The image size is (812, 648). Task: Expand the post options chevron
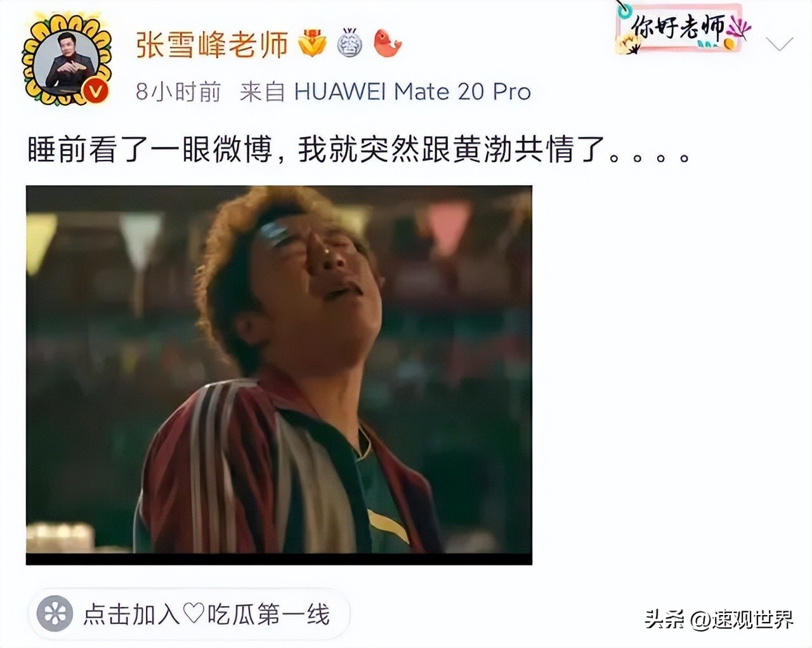pyautogui.click(x=779, y=44)
